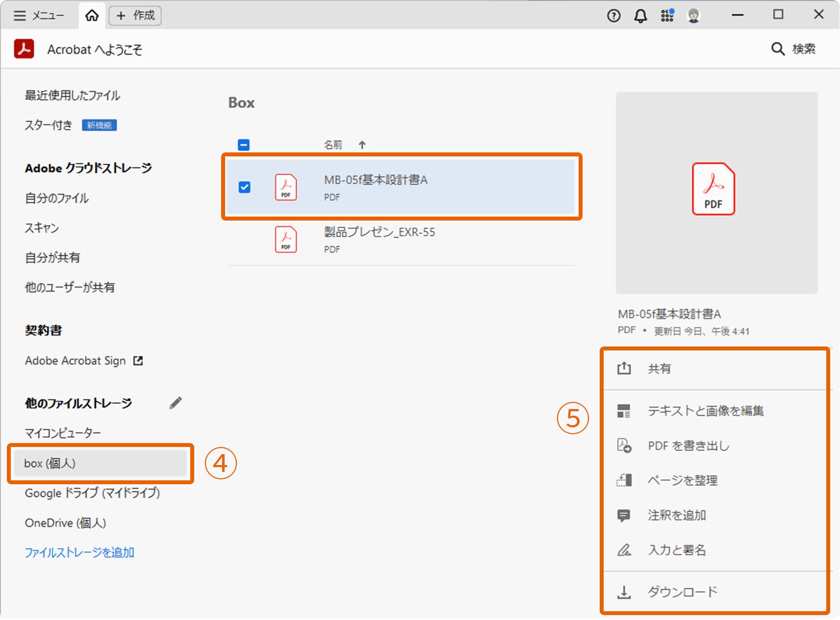Select box (個人) storage
The height and width of the screenshot is (620, 840).
(100, 463)
